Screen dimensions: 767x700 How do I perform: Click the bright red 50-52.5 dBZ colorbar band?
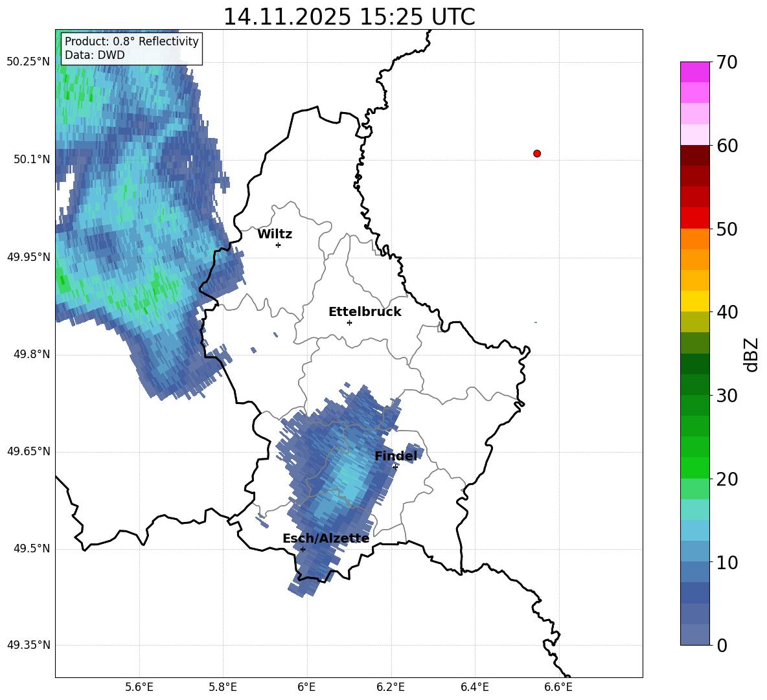[694, 218]
